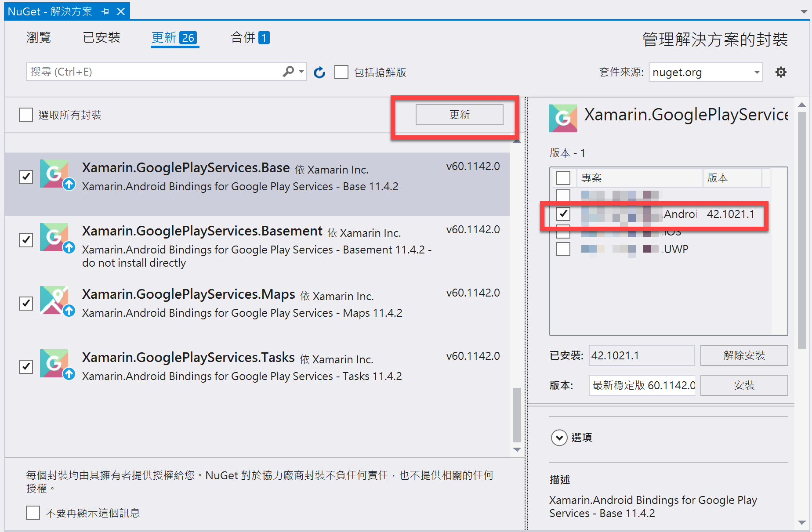812x532 pixels.
Task: Open the version selector combo box
Action: [642, 385]
